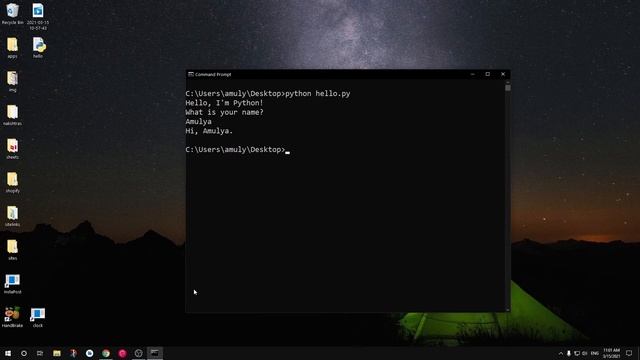Maximize the Command Prompt window
Viewport: 640px width, 360px height.
488,74
